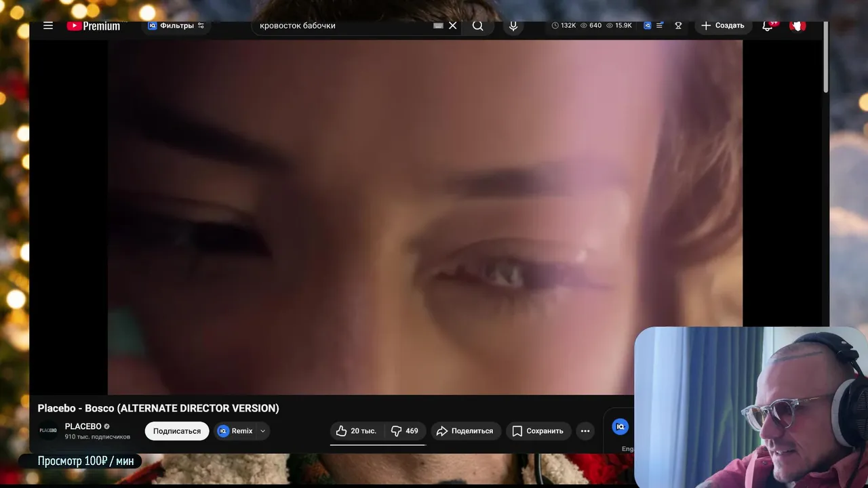Image resolution: width=868 pixels, height=488 pixels.
Task: Dislike the video (469)
Action: 406,431
